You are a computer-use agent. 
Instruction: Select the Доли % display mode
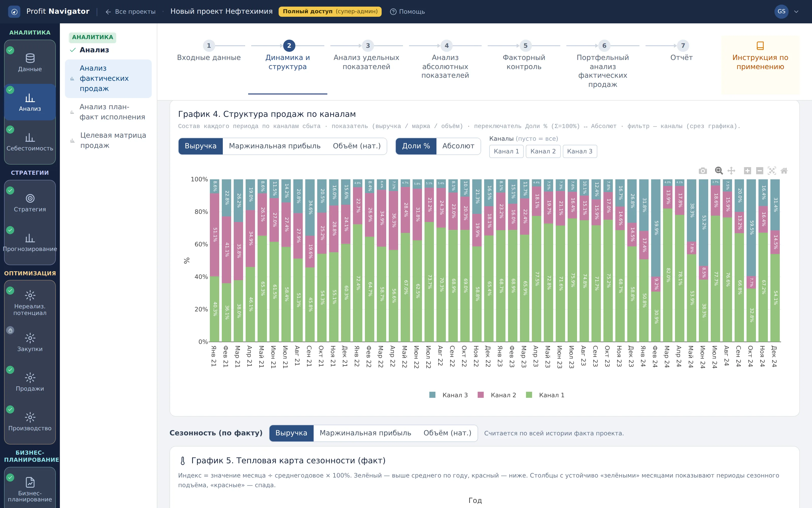tap(416, 146)
